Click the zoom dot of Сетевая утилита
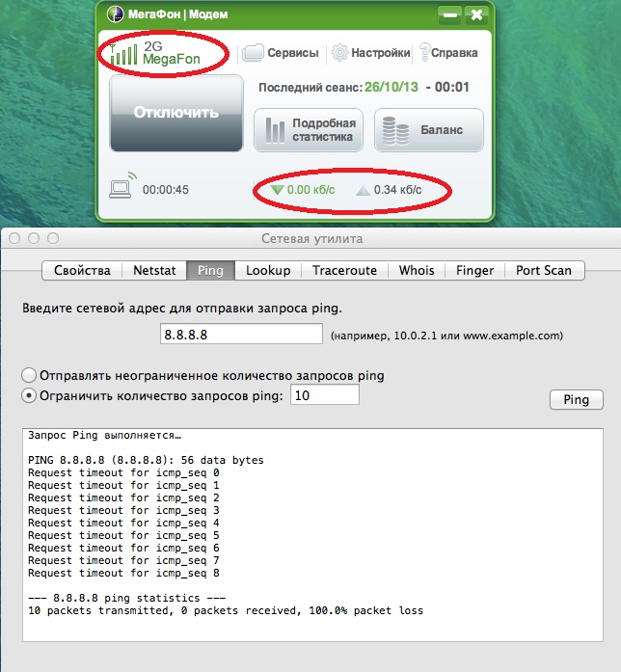Image resolution: width=621 pixels, height=672 pixels. click(x=53, y=238)
